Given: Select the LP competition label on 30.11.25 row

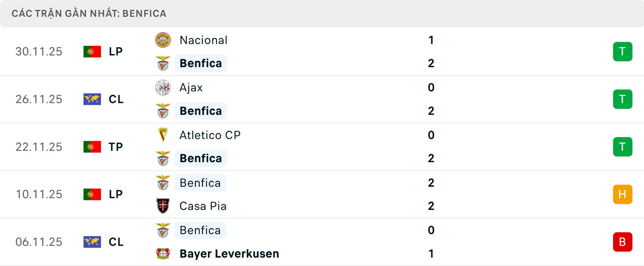Looking at the screenshot, I should pos(115,51).
